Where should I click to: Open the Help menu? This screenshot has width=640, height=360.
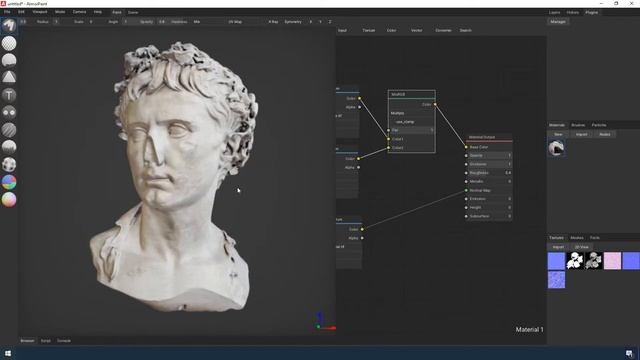[98, 12]
